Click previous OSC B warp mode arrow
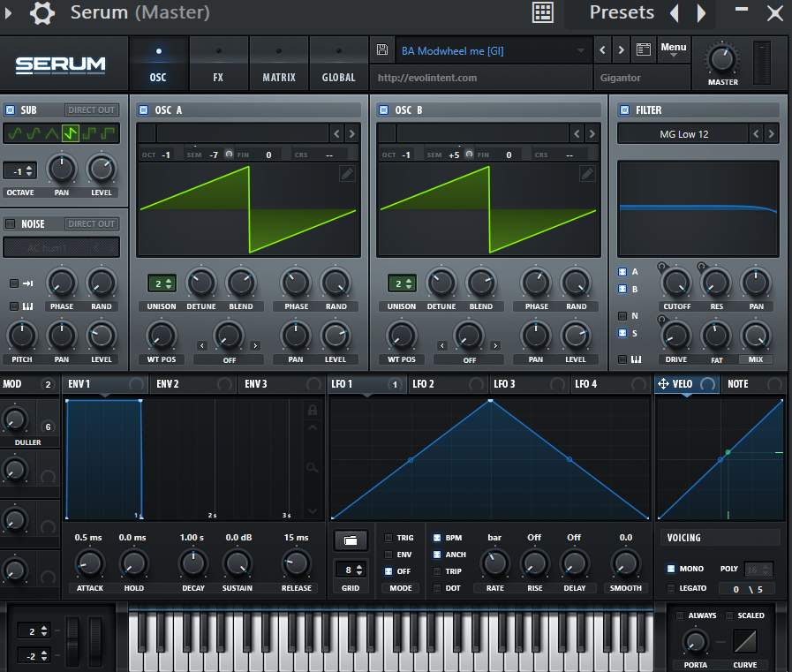The width and height of the screenshot is (792, 672). [x=442, y=345]
